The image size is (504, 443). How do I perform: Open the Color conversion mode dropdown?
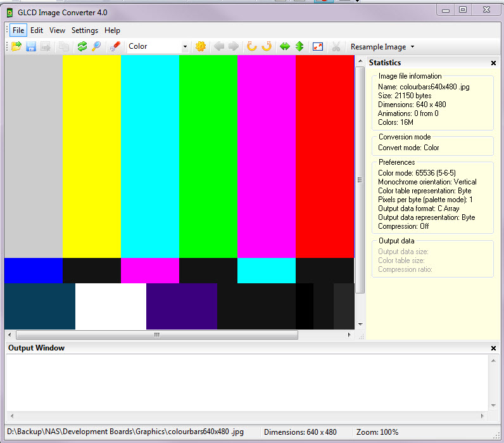[x=185, y=47]
